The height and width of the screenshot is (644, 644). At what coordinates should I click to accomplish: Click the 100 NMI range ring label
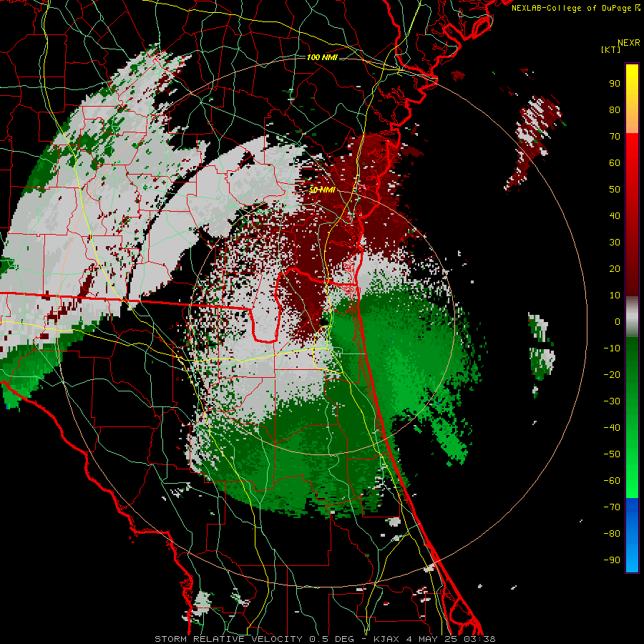[322, 57]
